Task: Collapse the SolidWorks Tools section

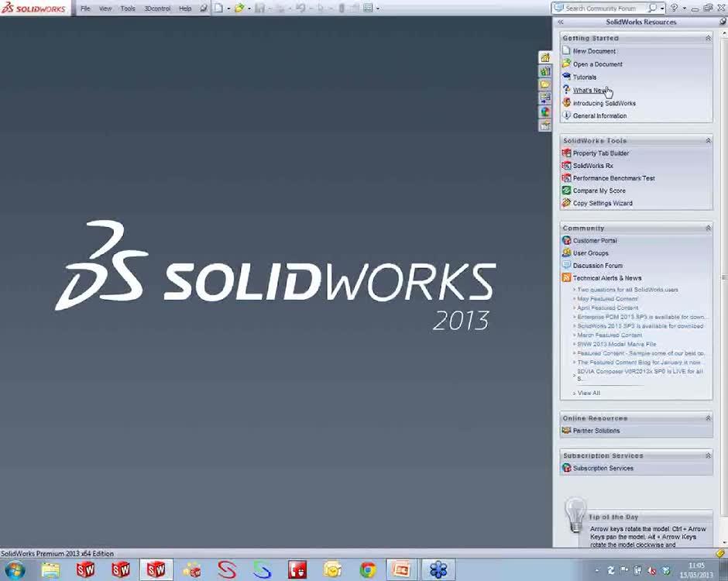Action: (707, 140)
